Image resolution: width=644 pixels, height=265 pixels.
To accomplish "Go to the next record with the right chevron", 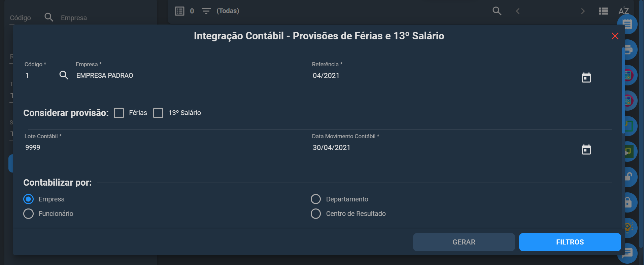I will [x=583, y=11].
